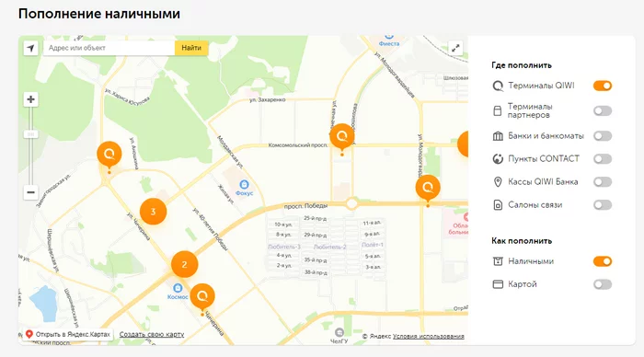Screen dimensions: 644x357
Task: Click the Найти search button
Action: [191, 48]
